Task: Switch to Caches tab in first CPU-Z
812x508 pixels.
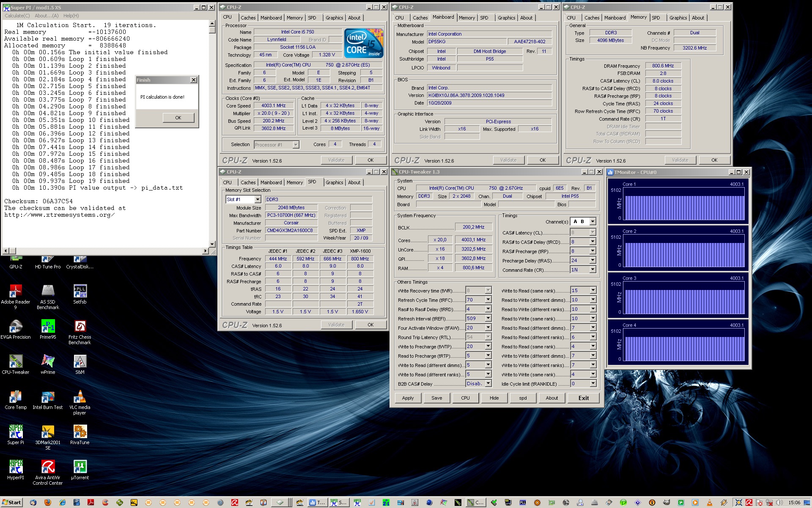Action: coord(248,18)
